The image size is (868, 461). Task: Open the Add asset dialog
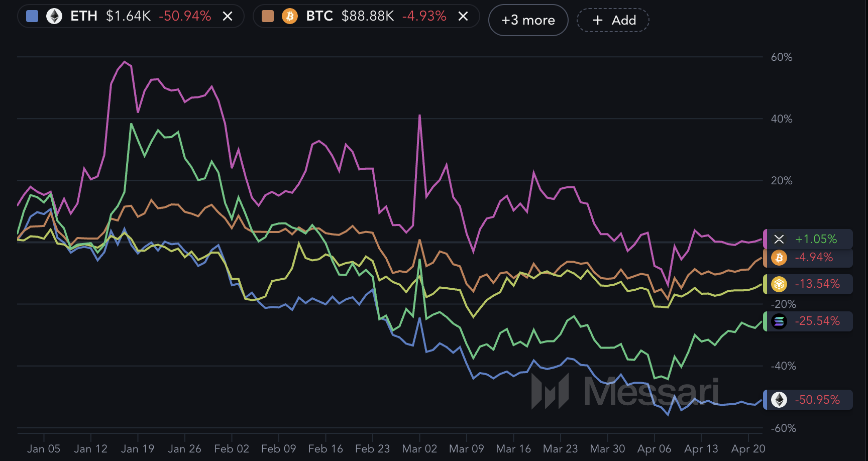pyautogui.click(x=613, y=20)
